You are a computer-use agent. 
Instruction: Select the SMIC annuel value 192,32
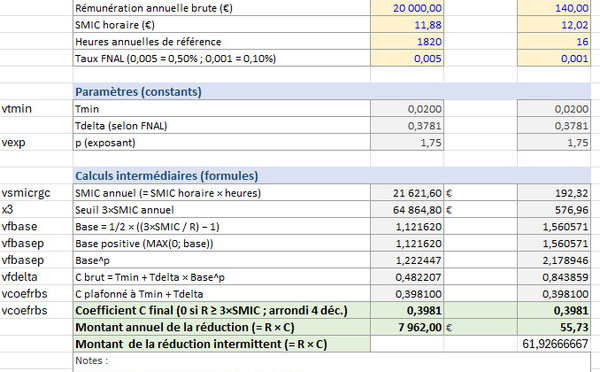click(554, 193)
